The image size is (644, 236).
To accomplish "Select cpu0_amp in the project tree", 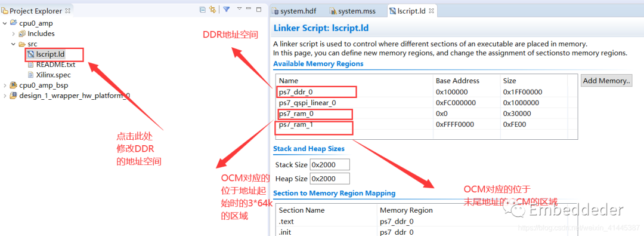I will point(36,23).
